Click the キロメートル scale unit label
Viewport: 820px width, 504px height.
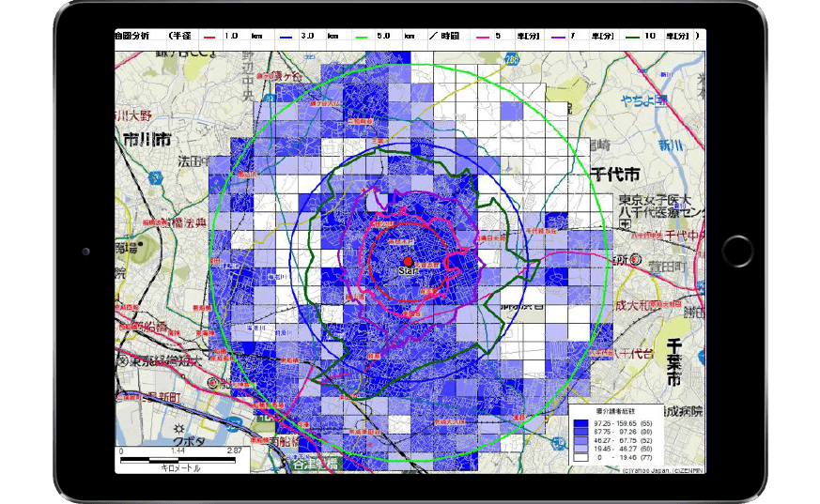[x=180, y=468]
